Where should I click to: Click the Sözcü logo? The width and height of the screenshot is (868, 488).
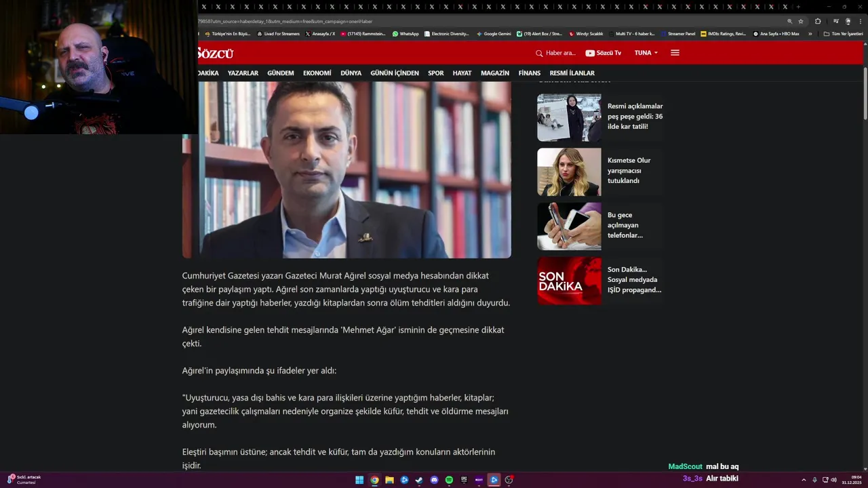click(215, 53)
